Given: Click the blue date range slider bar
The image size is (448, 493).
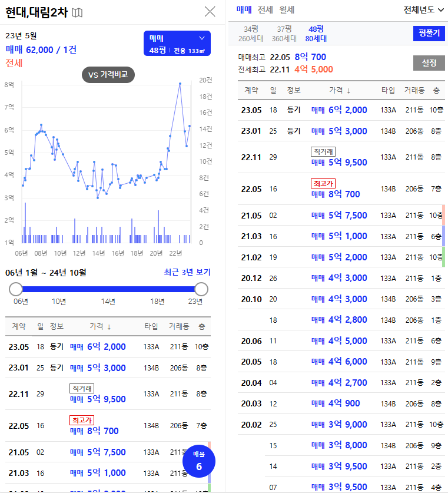Looking at the screenshot, I should point(108,289).
